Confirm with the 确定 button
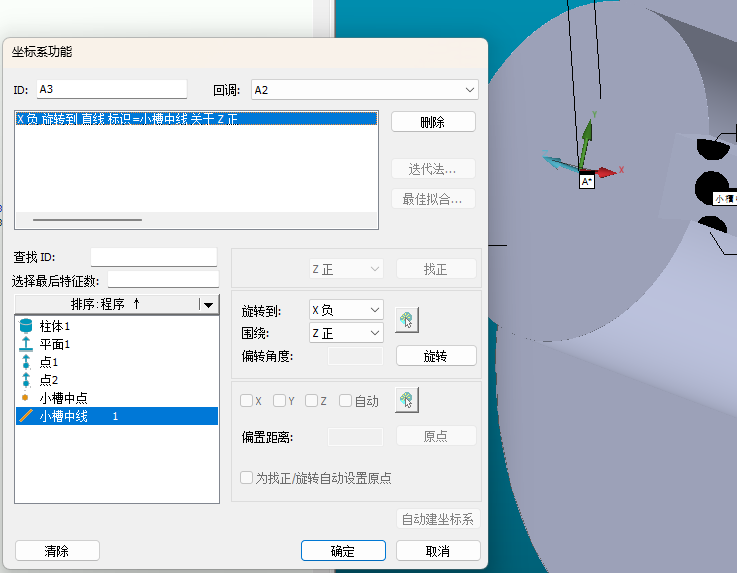Screen dimensions: 737x573 [343, 550]
